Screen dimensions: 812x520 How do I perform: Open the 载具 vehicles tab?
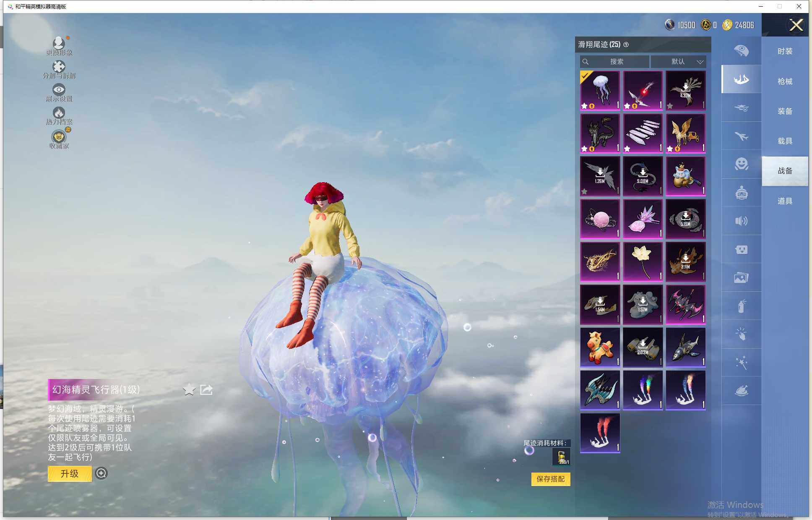click(x=784, y=141)
